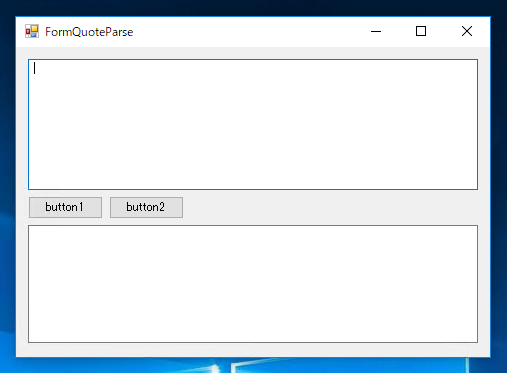This screenshot has width=507, height=373.
Task: Click desktop wallpaper right of the window
Action: tap(499, 187)
